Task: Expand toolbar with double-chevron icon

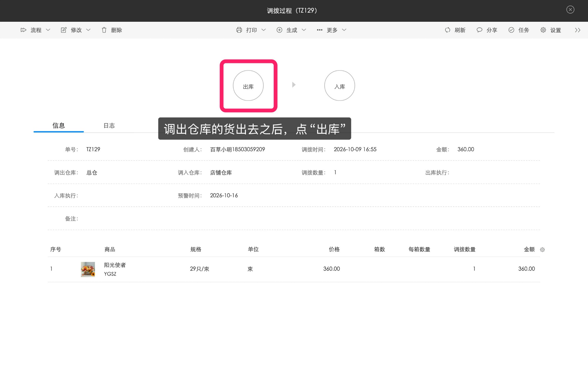Action: point(577,30)
